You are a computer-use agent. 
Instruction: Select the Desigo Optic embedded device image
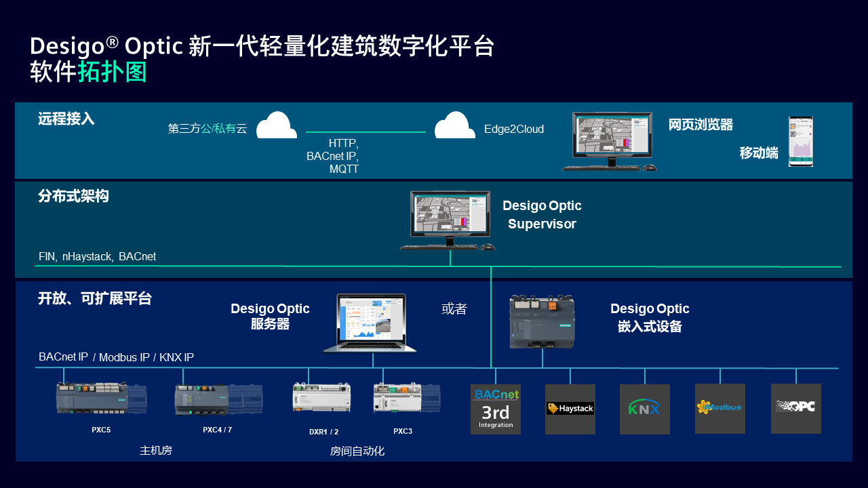pyautogui.click(x=542, y=322)
